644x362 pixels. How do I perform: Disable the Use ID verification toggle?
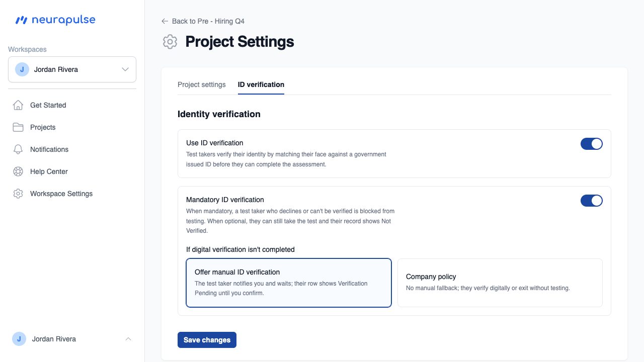pos(592,144)
